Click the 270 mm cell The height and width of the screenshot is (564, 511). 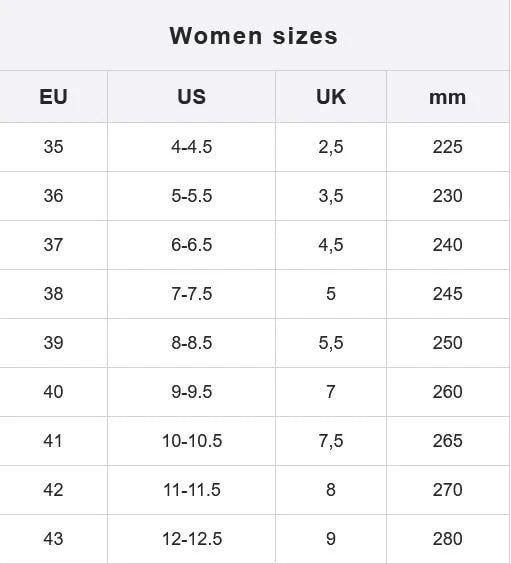tap(447, 490)
